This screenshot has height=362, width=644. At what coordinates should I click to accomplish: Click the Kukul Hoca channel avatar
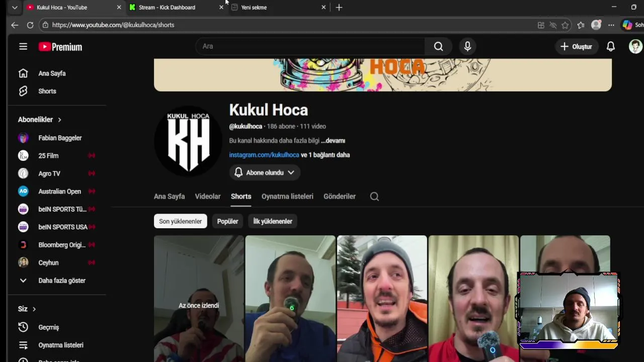188,141
